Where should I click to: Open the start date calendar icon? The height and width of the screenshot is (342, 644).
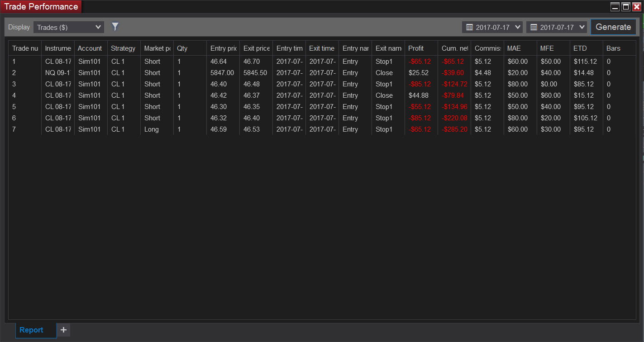point(469,27)
